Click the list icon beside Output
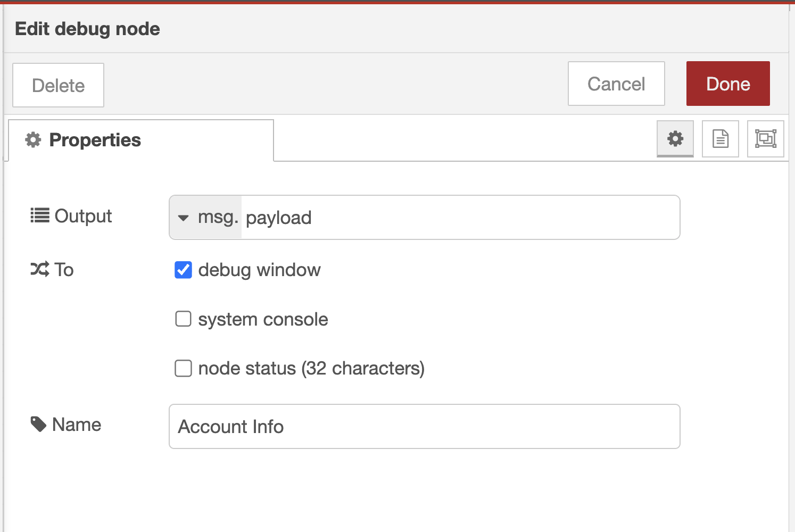795x532 pixels. pyautogui.click(x=40, y=215)
